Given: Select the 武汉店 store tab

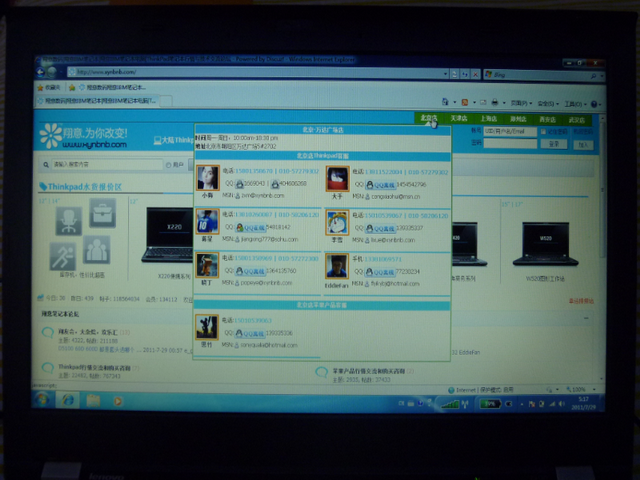Looking at the screenshot, I should coord(577,120).
